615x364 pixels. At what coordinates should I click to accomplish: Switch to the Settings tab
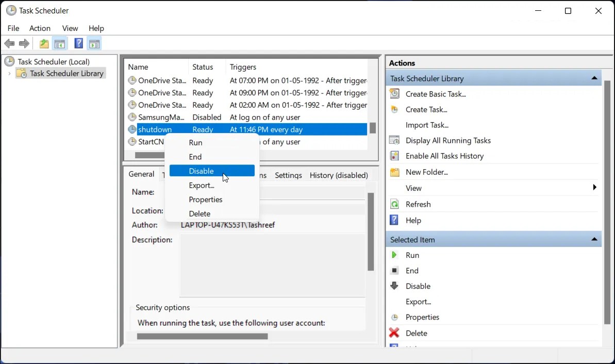tap(288, 175)
